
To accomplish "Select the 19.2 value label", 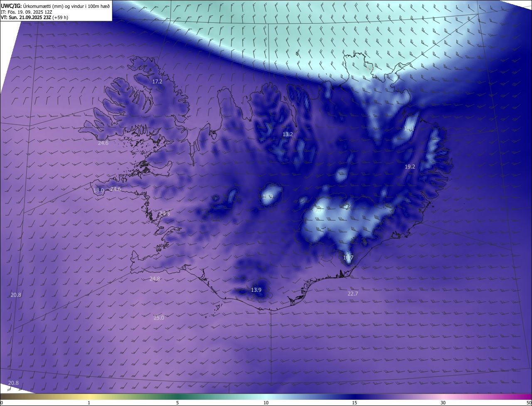I will [410, 166].
